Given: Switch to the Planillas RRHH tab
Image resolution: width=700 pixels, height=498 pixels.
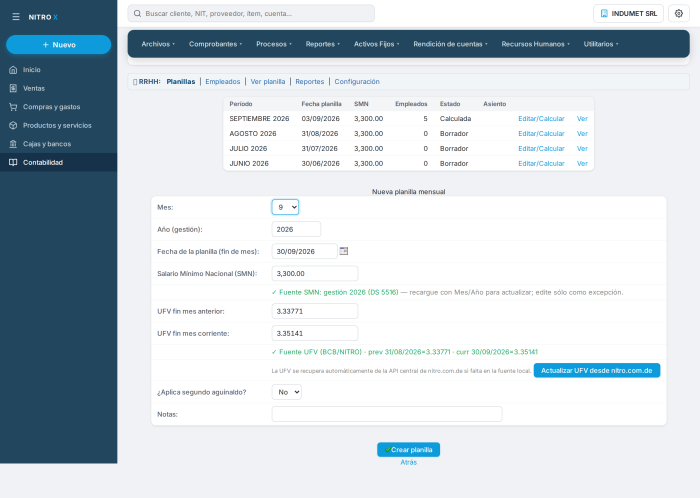Looking at the screenshot, I should point(181,82).
